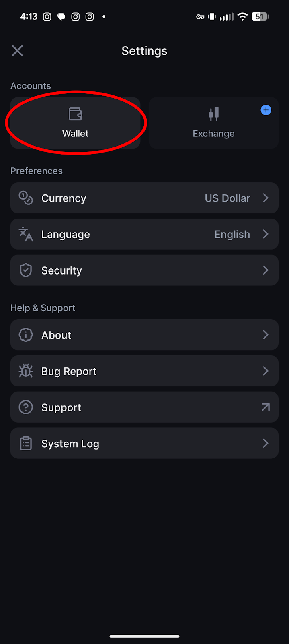Viewport: 289px width, 644px height.
Task: Tap the blue plus badge on Exchange
Action: click(x=266, y=110)
